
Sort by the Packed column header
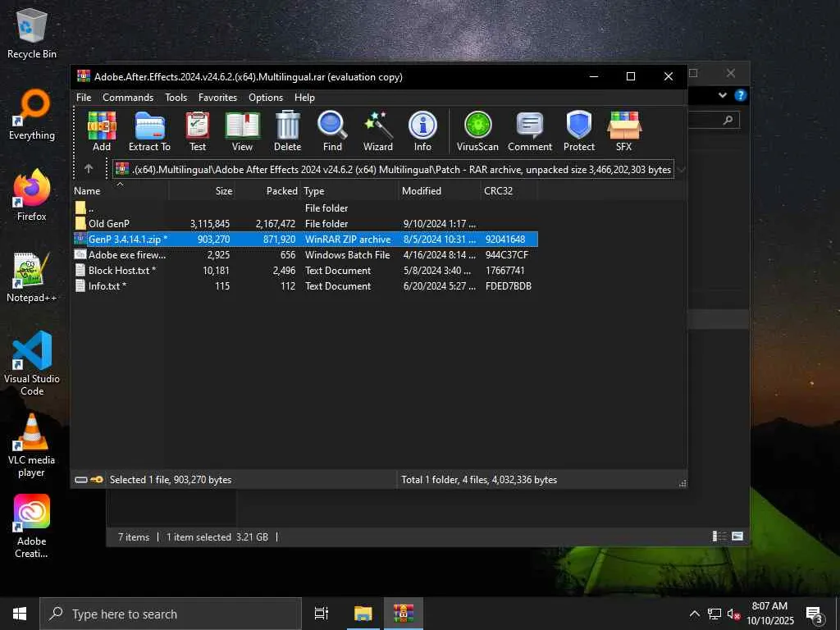pos(267,190)
